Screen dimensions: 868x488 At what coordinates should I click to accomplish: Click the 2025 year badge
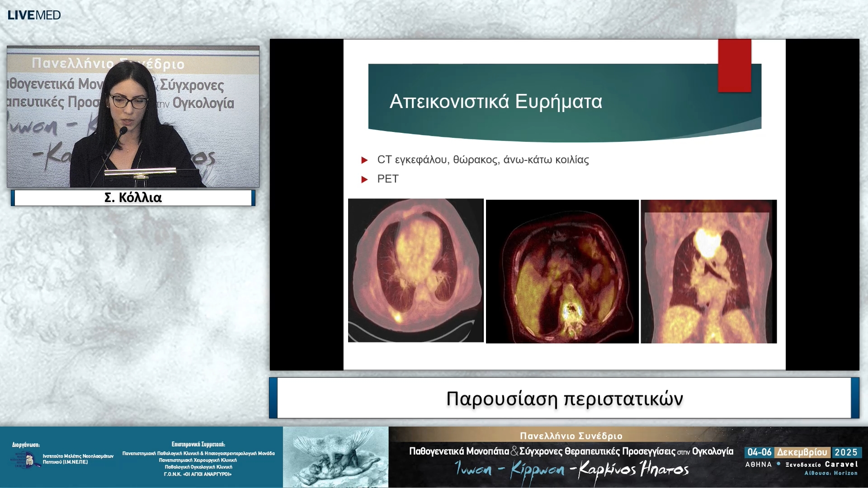[846, 452]
